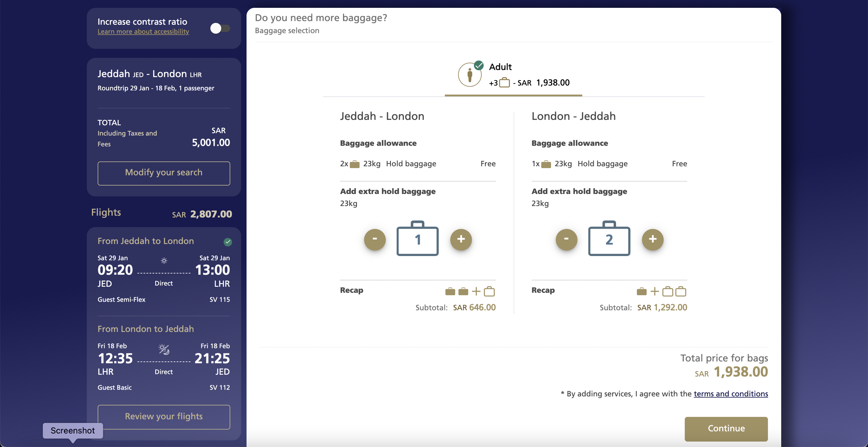Image resolution: width=868 pixels, height=447 pixels.
Task: Click the Flights price 'SAR 2,807.00'
Action: (x=202, y=214)
